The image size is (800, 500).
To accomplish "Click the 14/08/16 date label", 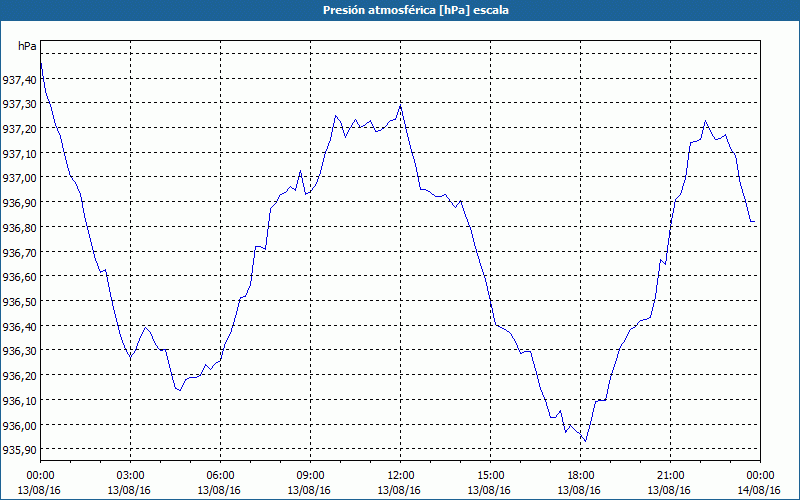I will tap(759, 490).
